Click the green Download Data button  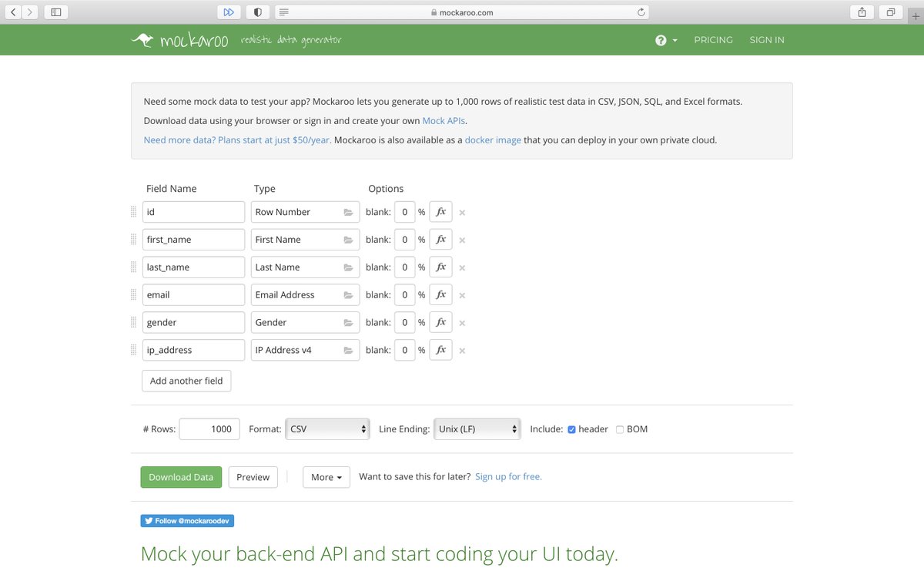(x=181, y=477)
